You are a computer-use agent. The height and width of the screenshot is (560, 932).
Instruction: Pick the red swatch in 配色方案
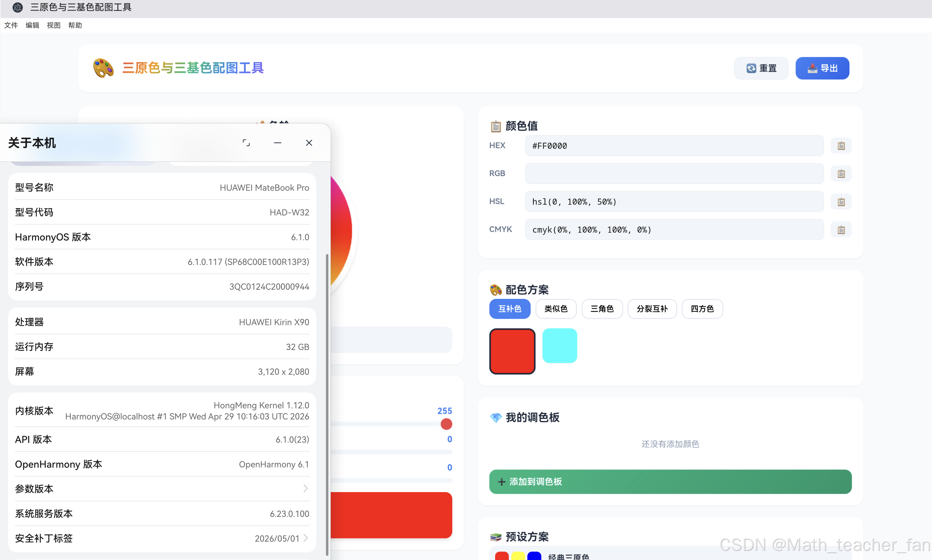512,351
